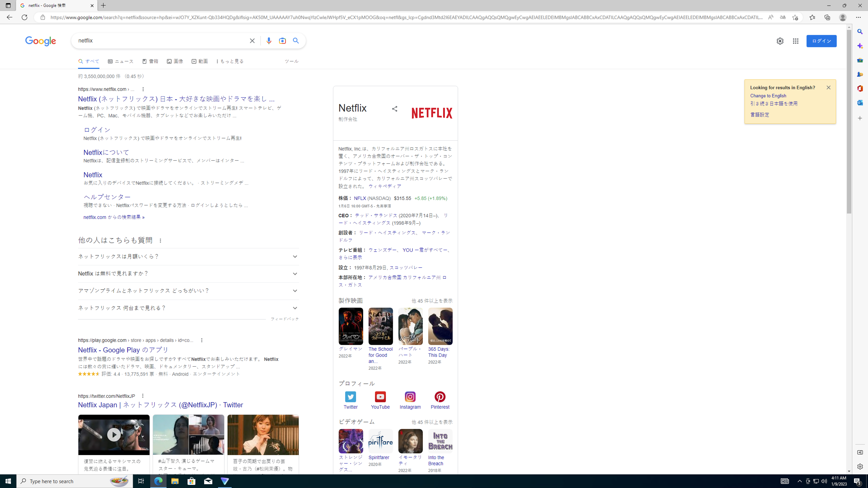This screenshot has height=488, width=868.
Task: Open the もっと見る more menu
Action: 230,61
